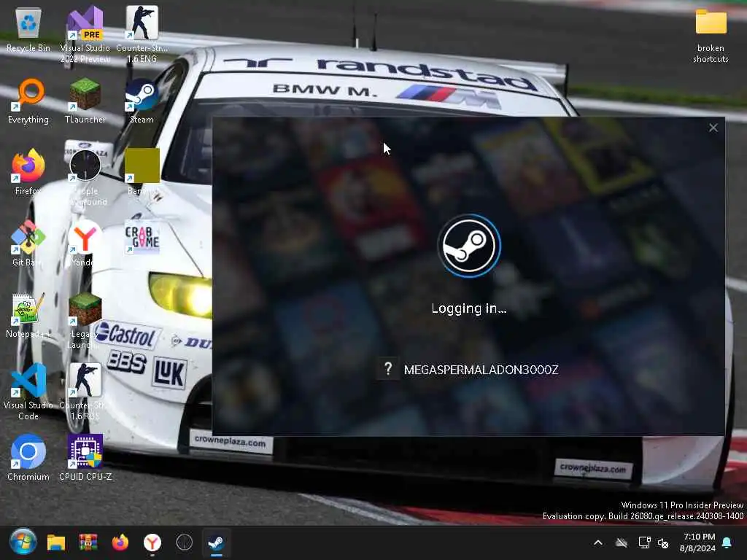Screen dimensions: 747x560
Task: Launch Git Bash shortcut
Action: click(28, 244)
